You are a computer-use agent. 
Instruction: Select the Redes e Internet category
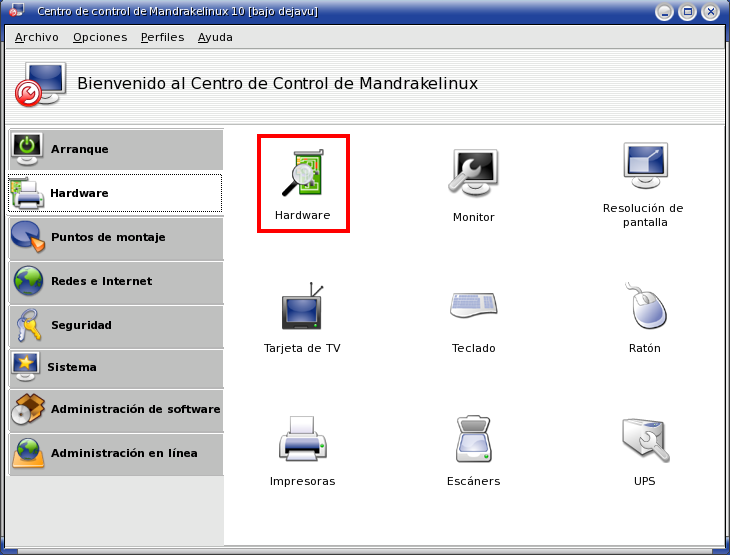coord(116,281)
